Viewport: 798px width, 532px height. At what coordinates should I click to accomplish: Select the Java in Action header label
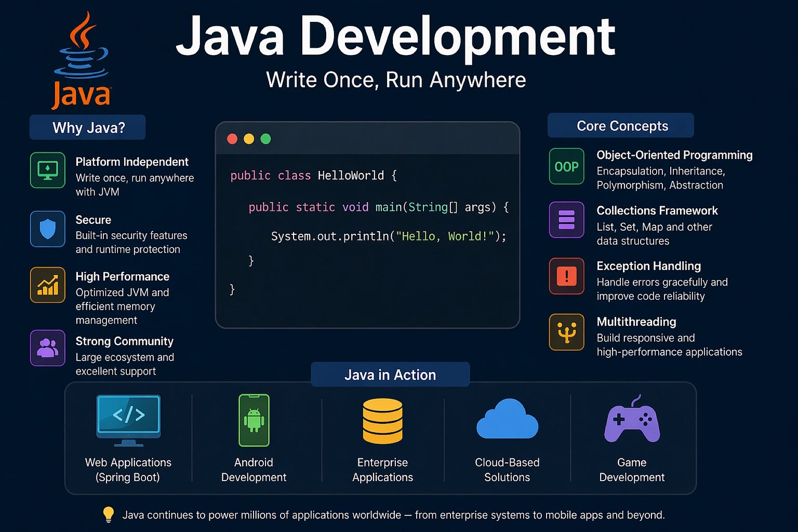[390, 375]
